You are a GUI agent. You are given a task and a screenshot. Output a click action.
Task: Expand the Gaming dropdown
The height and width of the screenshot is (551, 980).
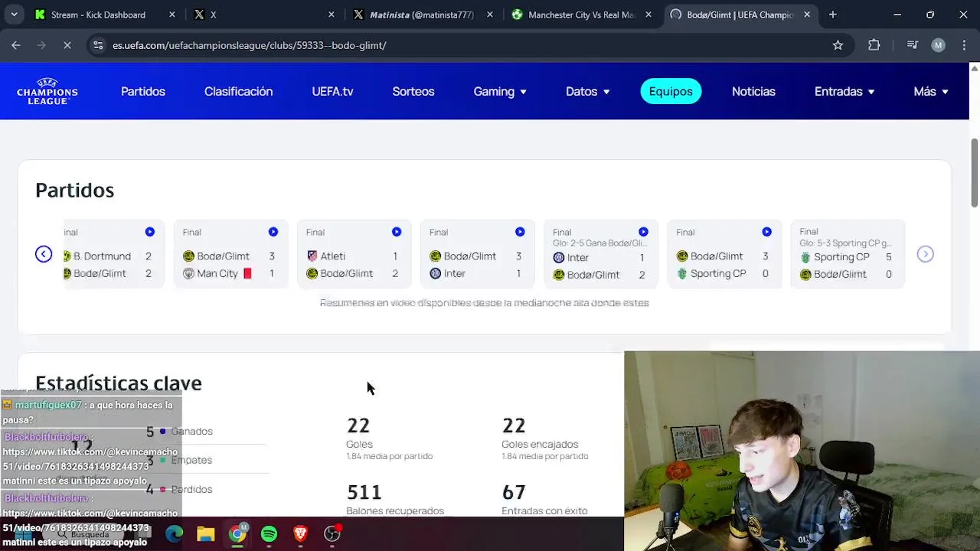coord(500,91)
